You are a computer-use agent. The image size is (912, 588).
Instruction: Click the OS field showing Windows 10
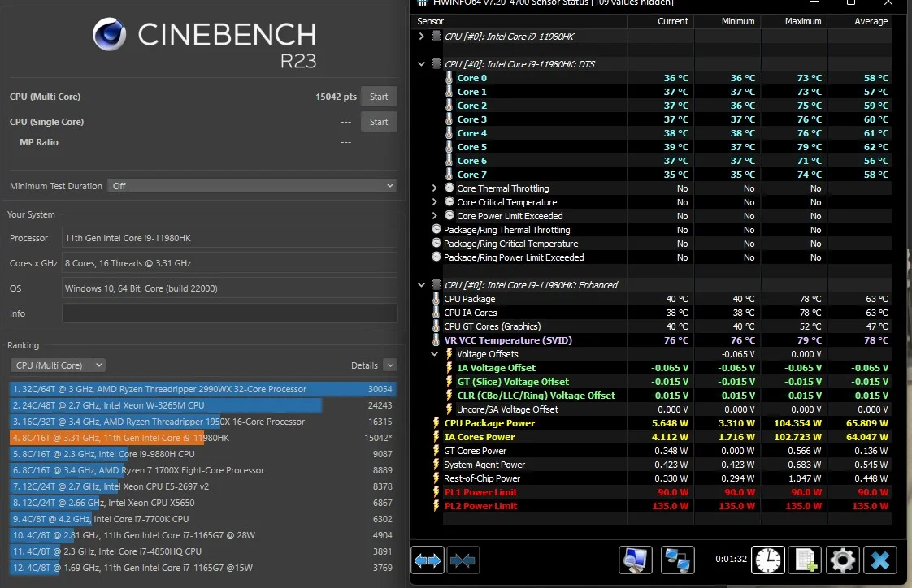[x=230, y=288]
